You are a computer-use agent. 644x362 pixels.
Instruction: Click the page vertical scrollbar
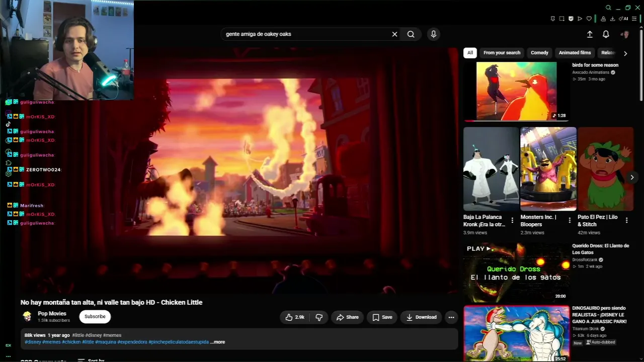coord(640,65)
